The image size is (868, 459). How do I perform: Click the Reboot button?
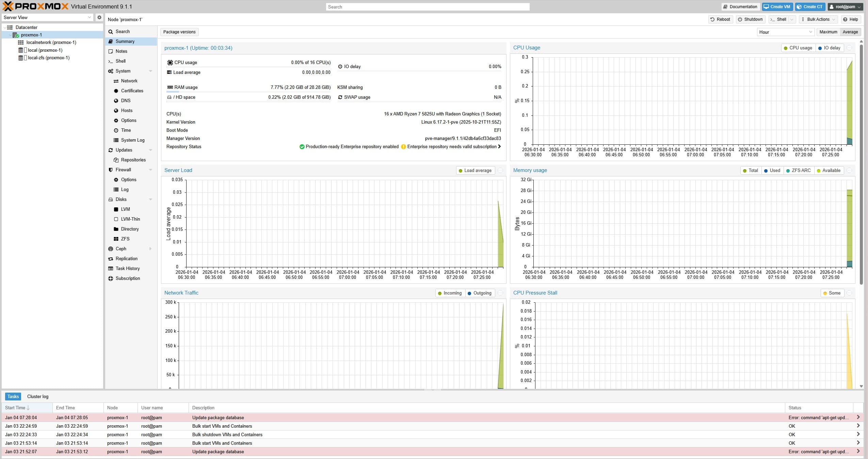(x=720, y=19)
